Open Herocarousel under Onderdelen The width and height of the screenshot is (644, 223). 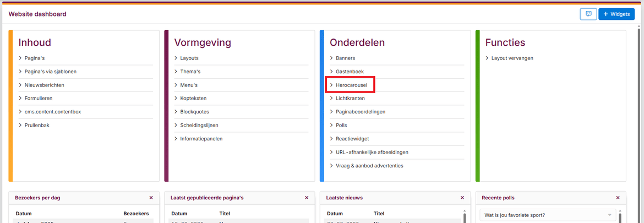[x=351, y=85]
